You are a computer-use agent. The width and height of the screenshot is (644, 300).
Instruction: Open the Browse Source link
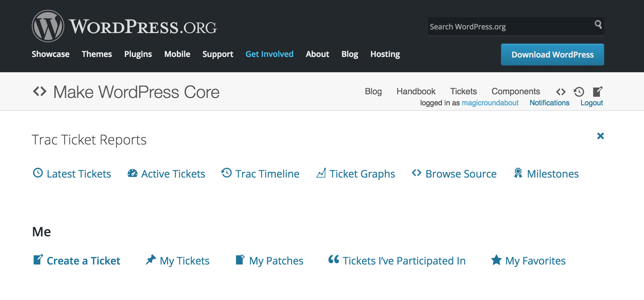[461, 174]
